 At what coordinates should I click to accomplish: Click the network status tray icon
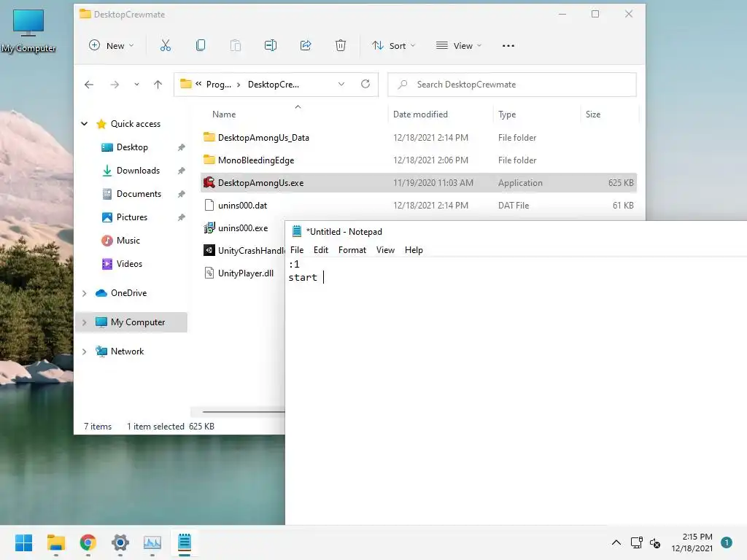click(636, 542)
